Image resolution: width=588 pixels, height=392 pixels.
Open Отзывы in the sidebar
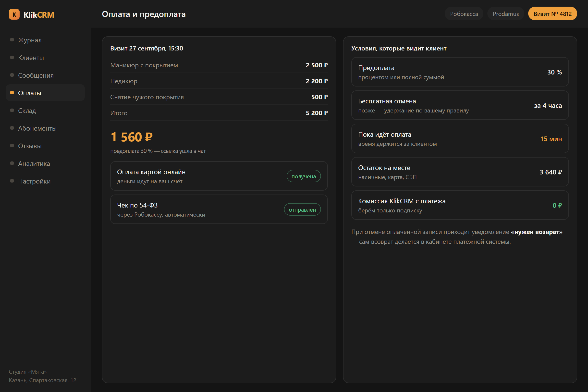(x=45, y=146)
